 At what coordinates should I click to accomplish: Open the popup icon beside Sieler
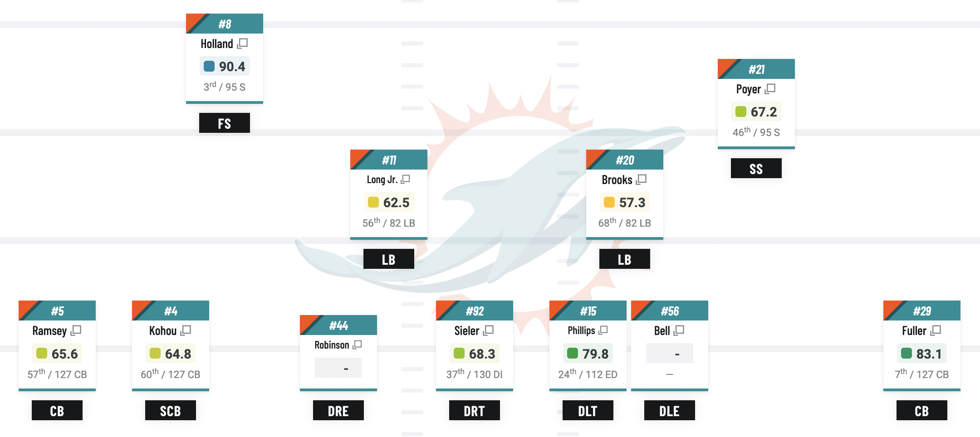pyautogui.click(x=488, y=330)
